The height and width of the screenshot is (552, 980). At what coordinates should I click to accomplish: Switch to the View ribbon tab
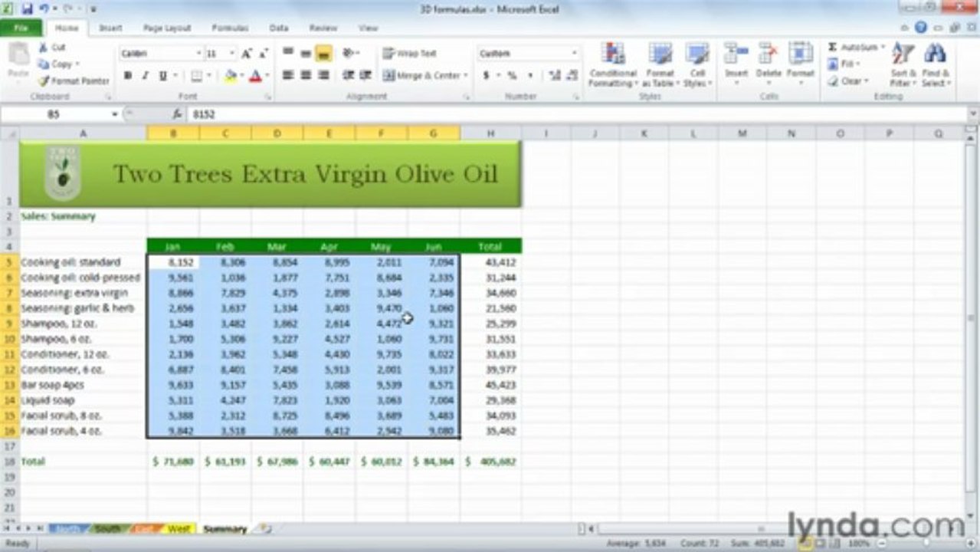(369, 28)
